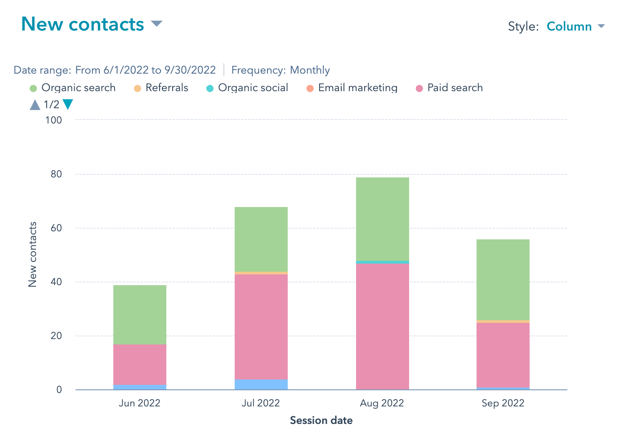Click Jun 2022 Organic search green segment
The width and height of the screenshot is (624, 441).
[x=140, y=314]
